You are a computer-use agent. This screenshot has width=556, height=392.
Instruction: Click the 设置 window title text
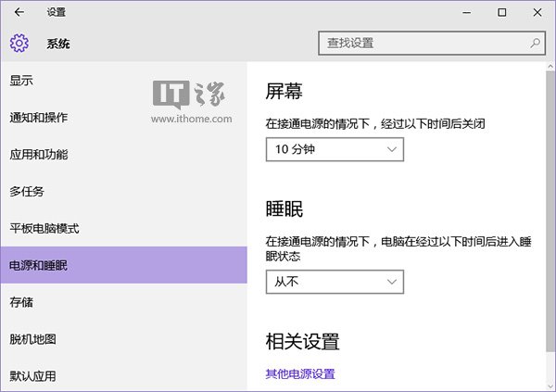(x=57, y=12)
